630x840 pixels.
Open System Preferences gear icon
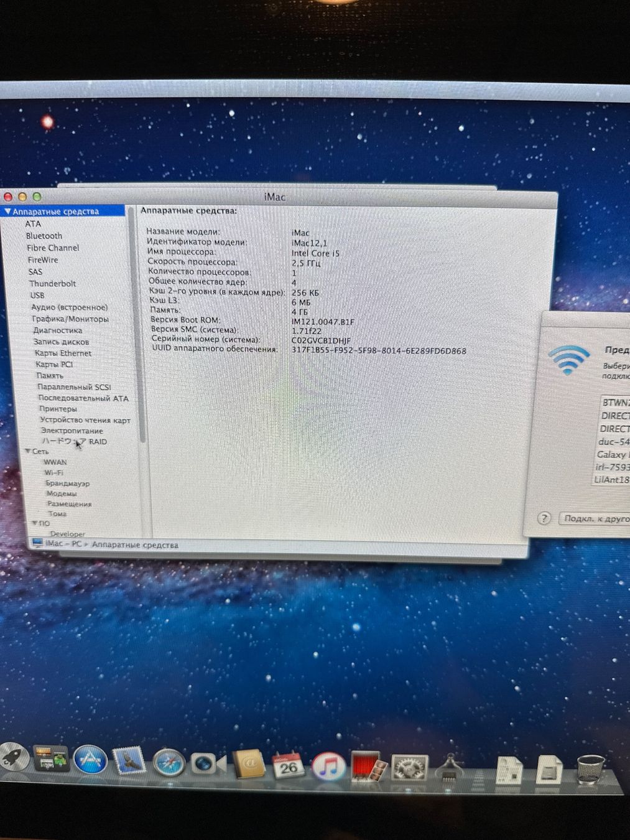coord(409,768)
